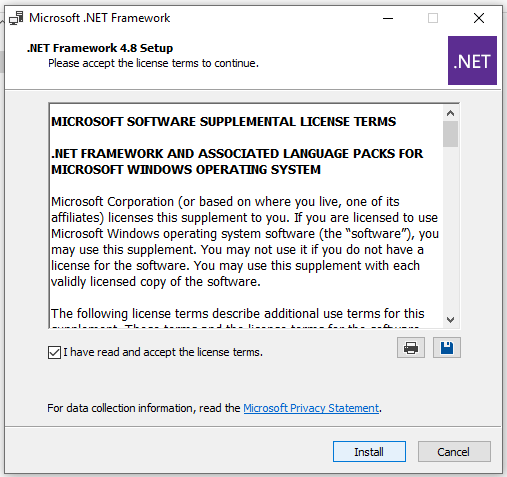507x477 pixels.
Task: Print the license terms using printer icon
Action: (x=411, y=348)
